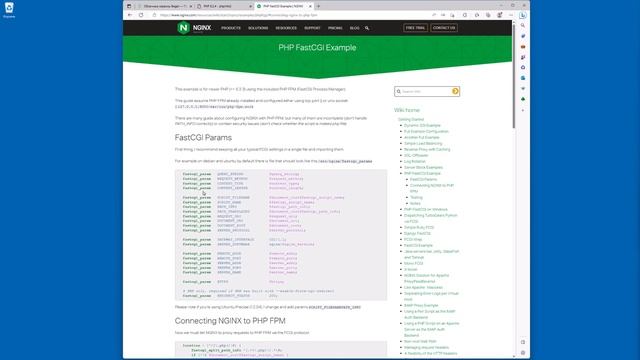Open the SOLUTIONS menu
Image resolution: width=640 pixels, height=360 pixels.
pyautogui.click(x=258, y=28)
